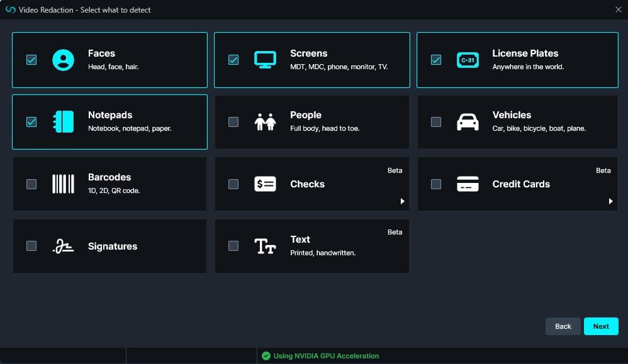628x364 pixels.
Task: Click 'Notebook, notepad, paper.' description
Action: click(130, 128)
